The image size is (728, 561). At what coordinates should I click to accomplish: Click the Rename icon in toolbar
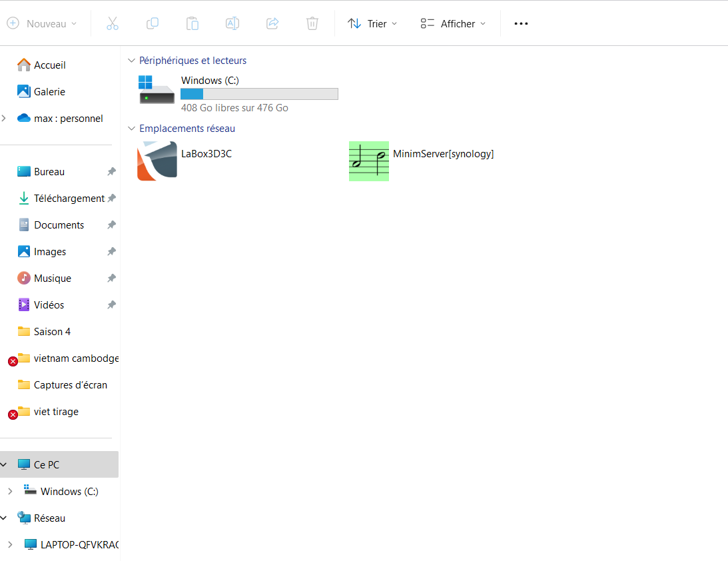(x=232, y=23)
